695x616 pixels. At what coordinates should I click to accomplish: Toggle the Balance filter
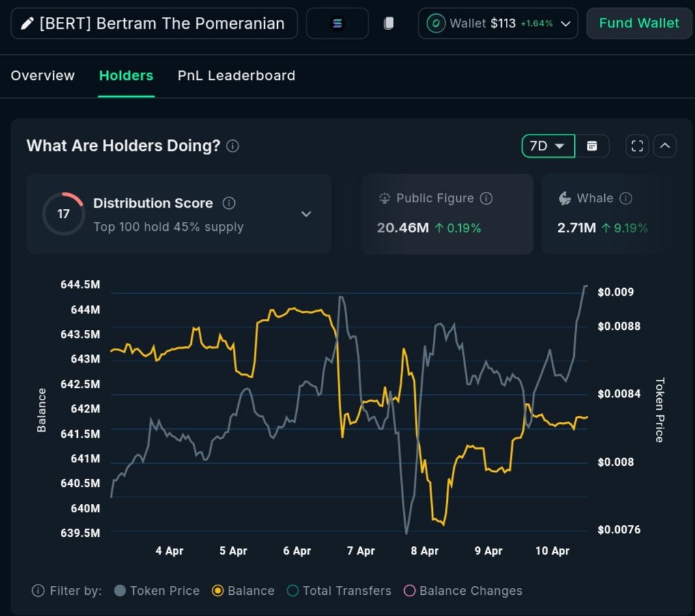click(x=243, y=591)
